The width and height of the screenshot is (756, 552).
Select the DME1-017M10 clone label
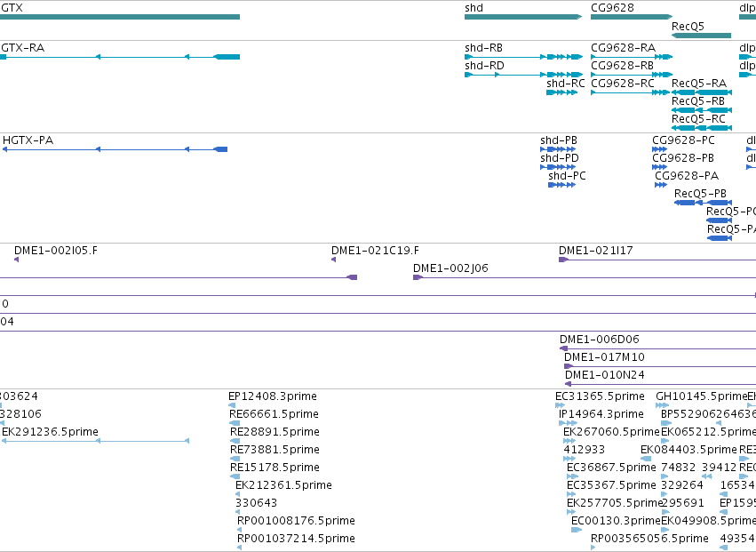click(604, 357)
